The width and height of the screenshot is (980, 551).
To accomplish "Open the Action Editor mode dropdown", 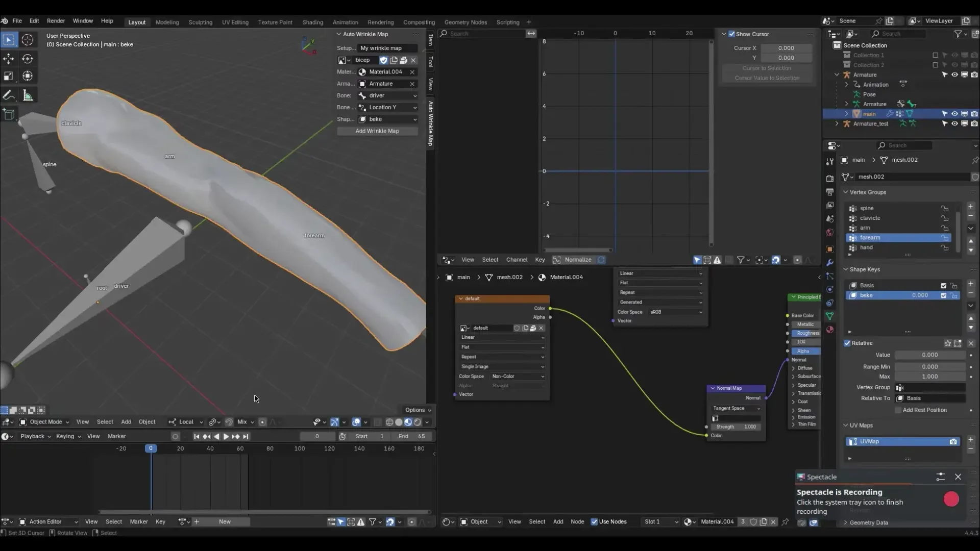I will [48, 522].
